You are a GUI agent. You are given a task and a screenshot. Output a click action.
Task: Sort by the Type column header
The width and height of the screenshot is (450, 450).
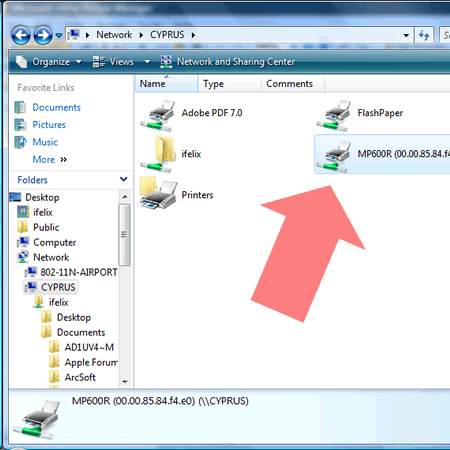pos(230,84)
